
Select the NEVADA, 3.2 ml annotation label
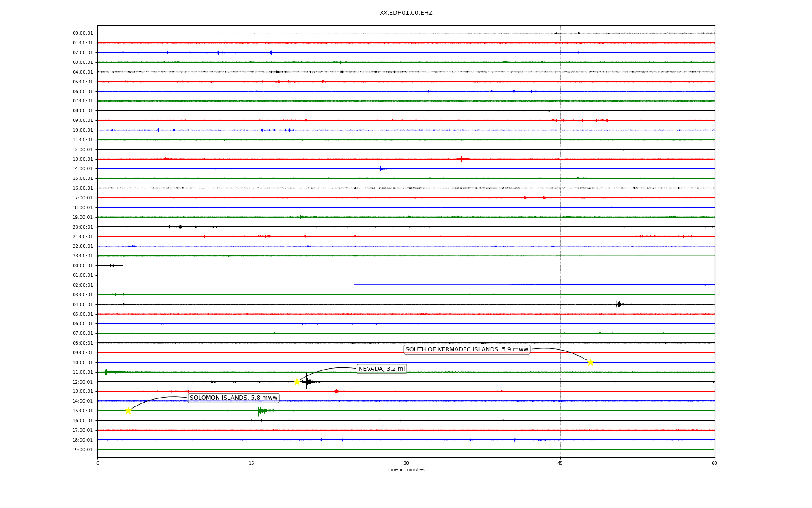point(381,369)
